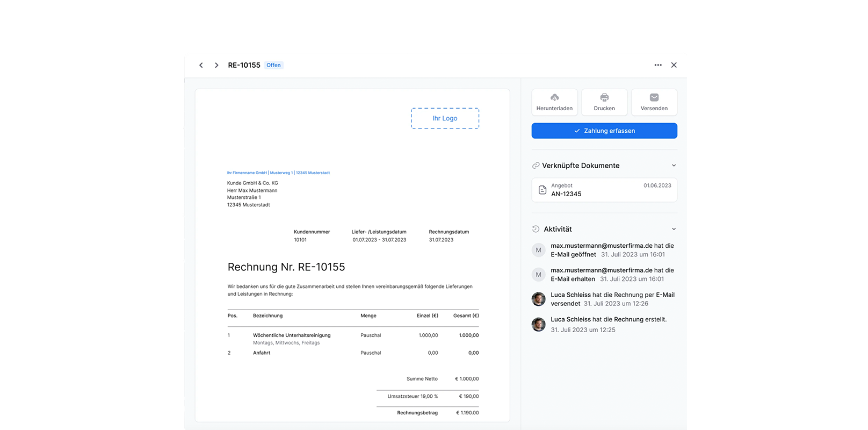Click the Anfahrt line item
This screenshot has height=430, width=868.
(262, 353)
